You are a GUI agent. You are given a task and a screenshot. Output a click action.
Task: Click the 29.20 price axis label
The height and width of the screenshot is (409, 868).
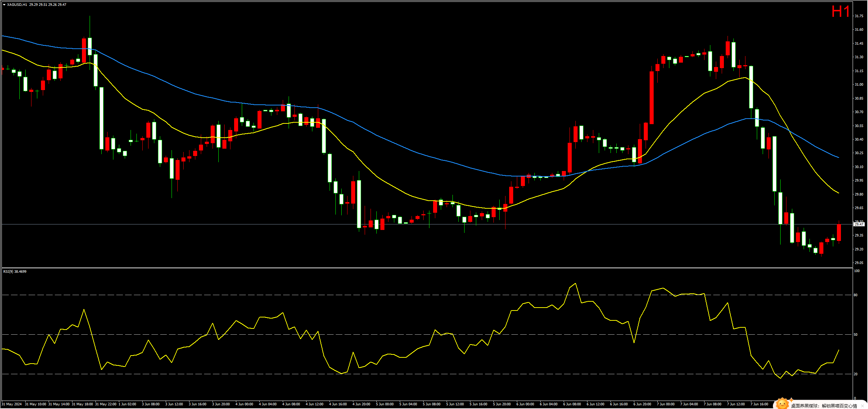(x=859, y=249)
